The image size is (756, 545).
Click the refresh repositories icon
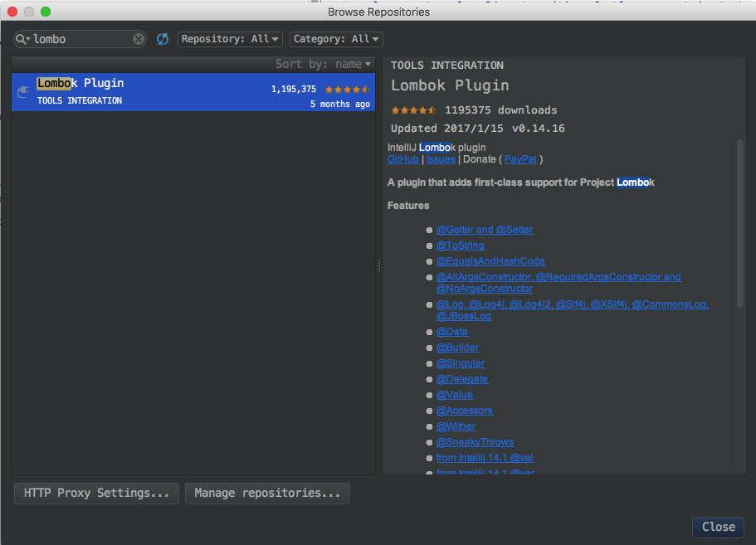(x=163, y=39)
